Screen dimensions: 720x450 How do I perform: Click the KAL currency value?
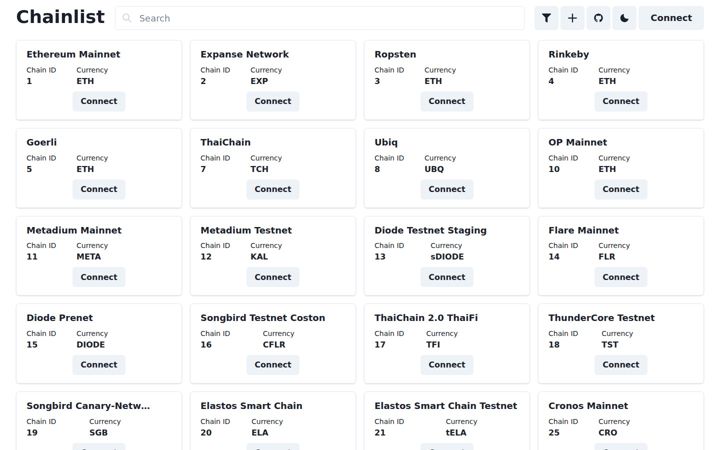click(x=259, y=257)
